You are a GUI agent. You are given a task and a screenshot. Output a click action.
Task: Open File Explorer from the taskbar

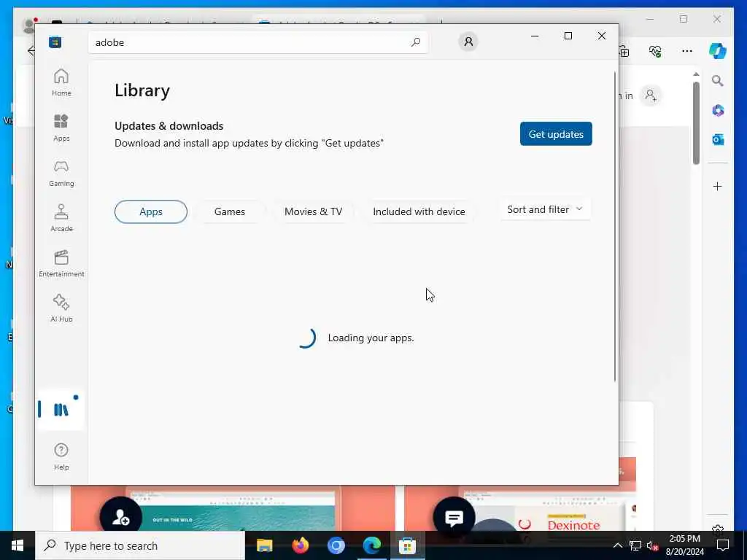coord(264,545)
